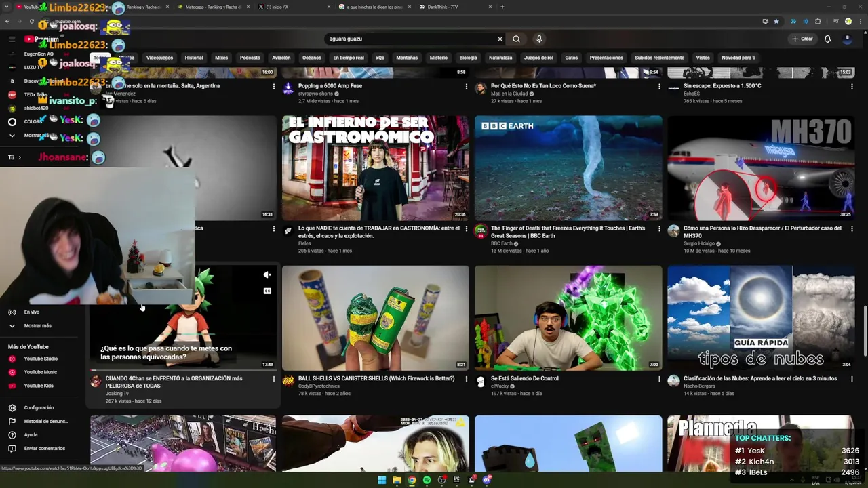Select the En tiempo real filter chip

349,58
